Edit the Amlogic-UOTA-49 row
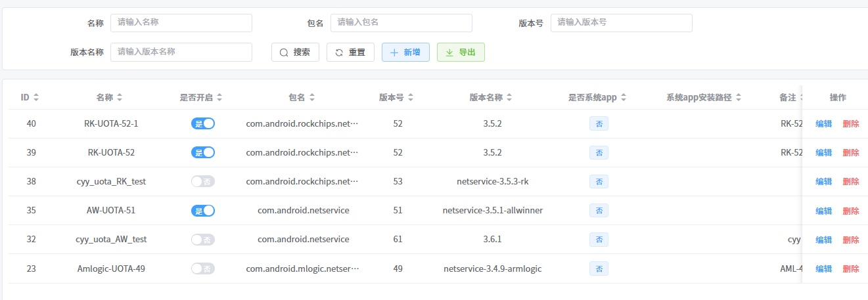Screen dimensions: 868x300 click(824, 268)
